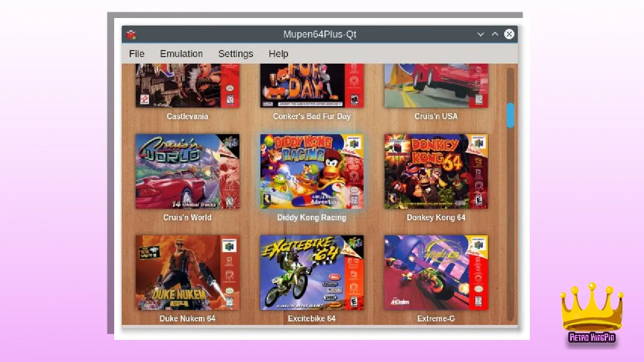Click the scrollbar track below the handle
This screenshot has height=362, width=644.
pyautogui.click(x=510, y=225)
